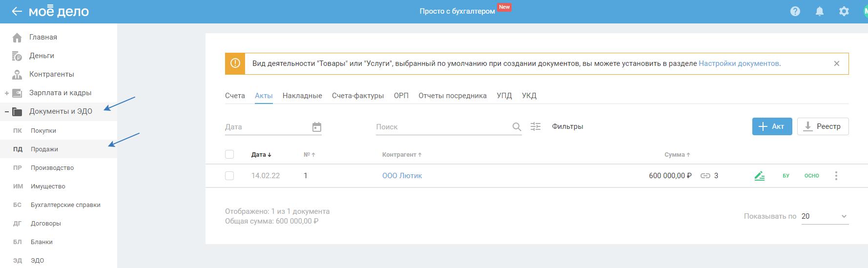Click the blue Акт create button
This screenshot has height=268, width=868.
[x=772, y=126]
